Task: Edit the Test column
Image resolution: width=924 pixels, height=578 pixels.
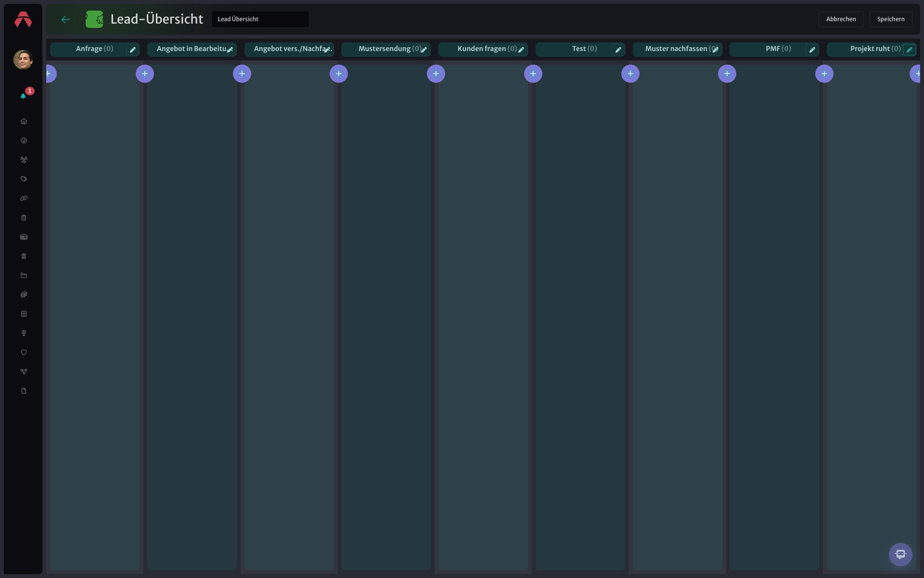Action: point(618,50)
